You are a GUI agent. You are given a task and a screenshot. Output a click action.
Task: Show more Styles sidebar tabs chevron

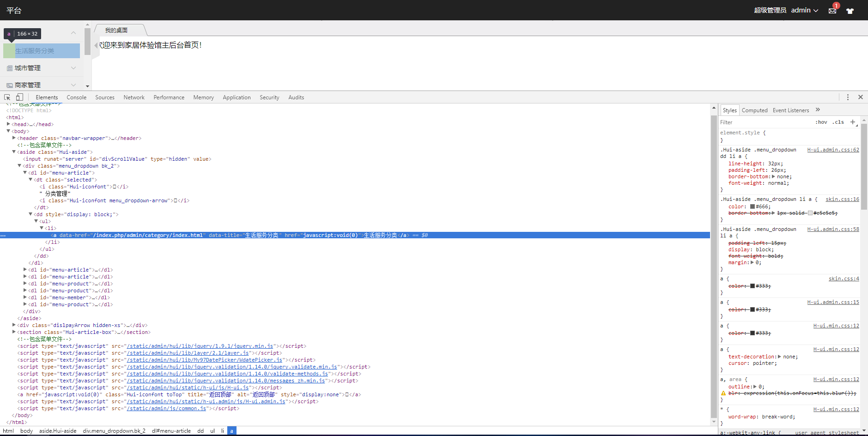[818, 109]
